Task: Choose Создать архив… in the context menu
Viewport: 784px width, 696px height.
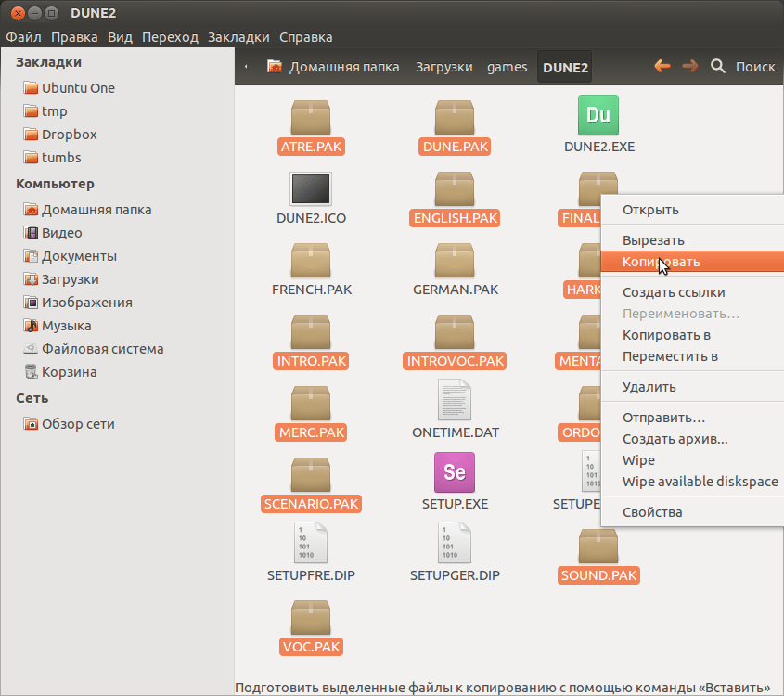Action: 692,439
